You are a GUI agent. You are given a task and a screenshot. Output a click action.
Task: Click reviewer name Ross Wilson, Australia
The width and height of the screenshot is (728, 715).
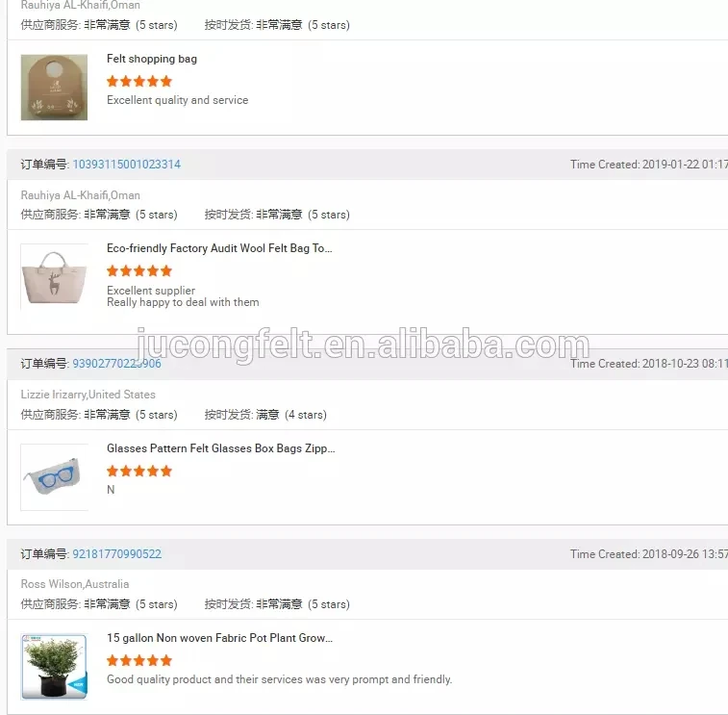click(x=75, y=584)
